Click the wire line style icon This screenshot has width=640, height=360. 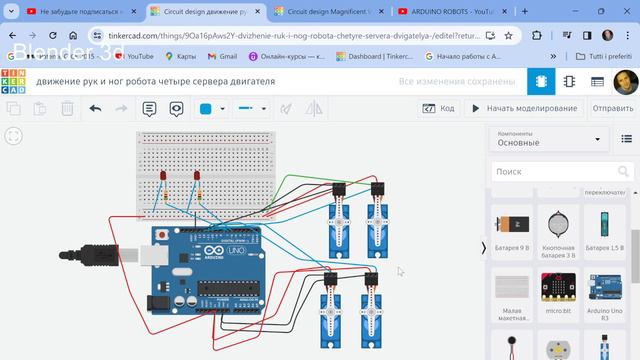[x=245, y=108]
